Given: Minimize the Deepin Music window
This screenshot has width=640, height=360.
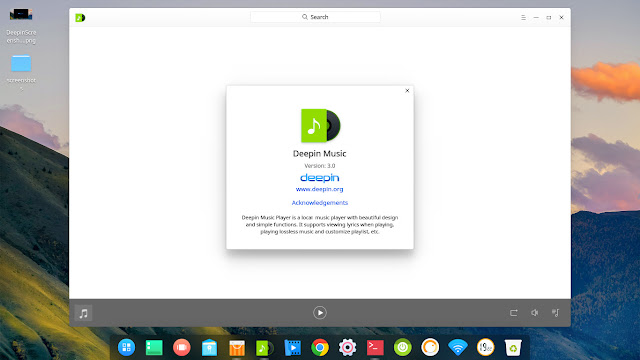Looking at the screenshot, I should 536,18.
